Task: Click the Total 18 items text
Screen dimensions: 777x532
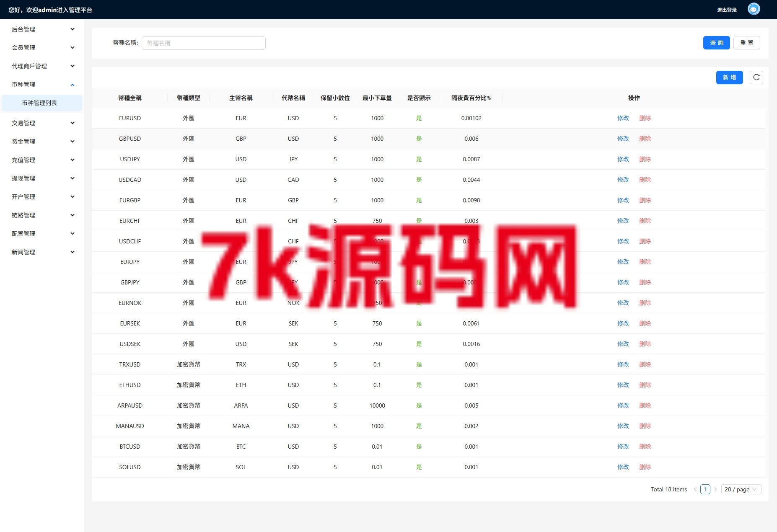Action: point(669,489)
